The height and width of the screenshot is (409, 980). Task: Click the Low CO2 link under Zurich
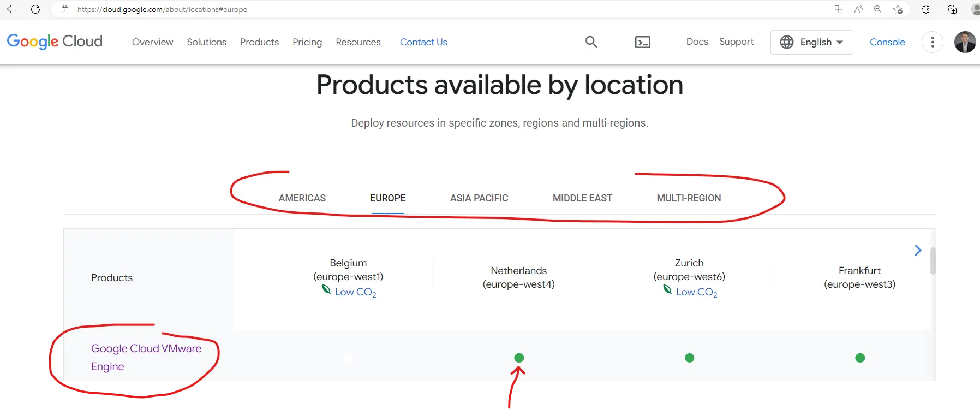696,292
